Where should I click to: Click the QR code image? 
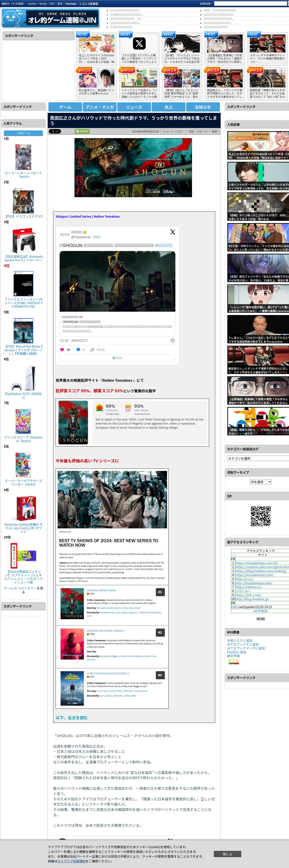tap(261, 516)
